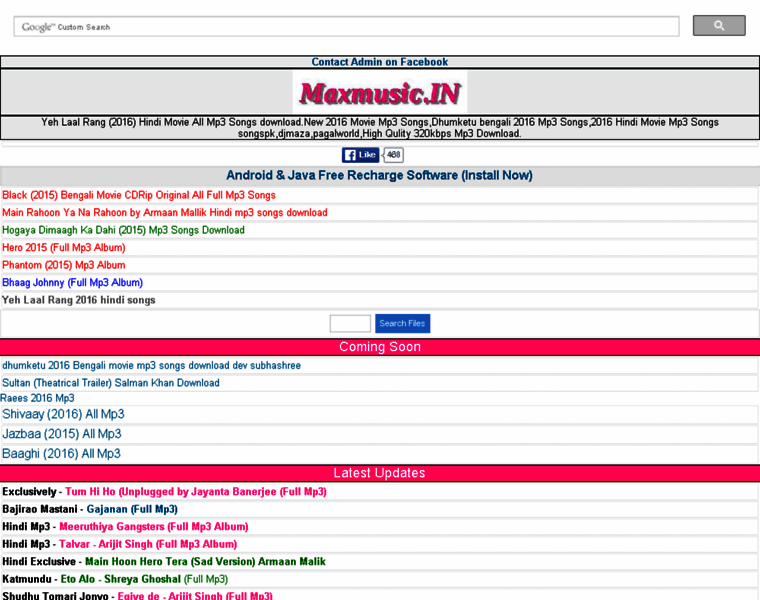This screenshot has width=760, height=600.
Task: Open Main Rahoon Ya Na Rahoon link
Action: pyautogui.click(x=165, y=213)
